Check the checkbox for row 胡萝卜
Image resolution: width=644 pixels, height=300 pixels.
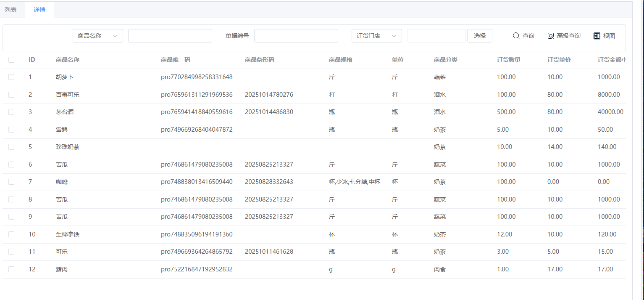tap(11, 77)
